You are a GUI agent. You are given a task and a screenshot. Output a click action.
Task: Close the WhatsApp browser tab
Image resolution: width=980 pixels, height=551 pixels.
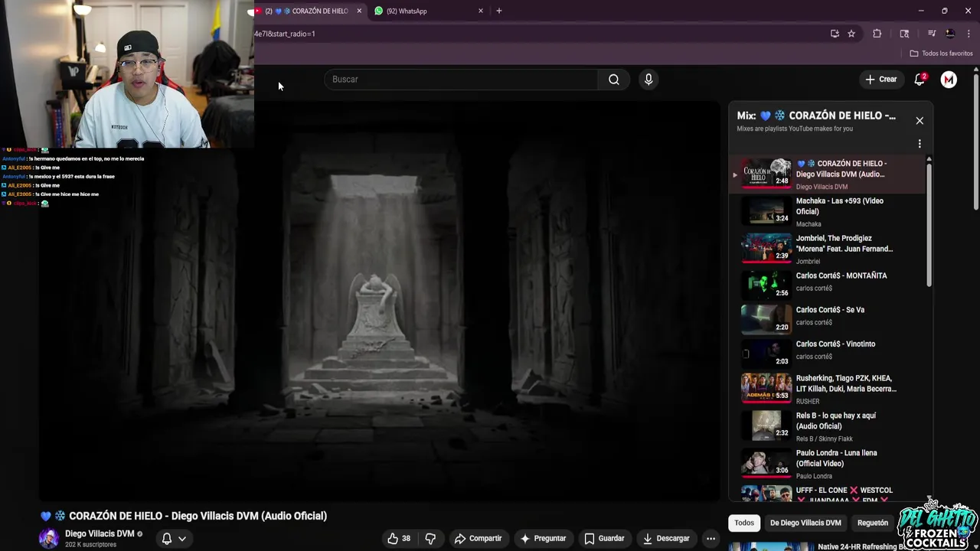[481, 11]
